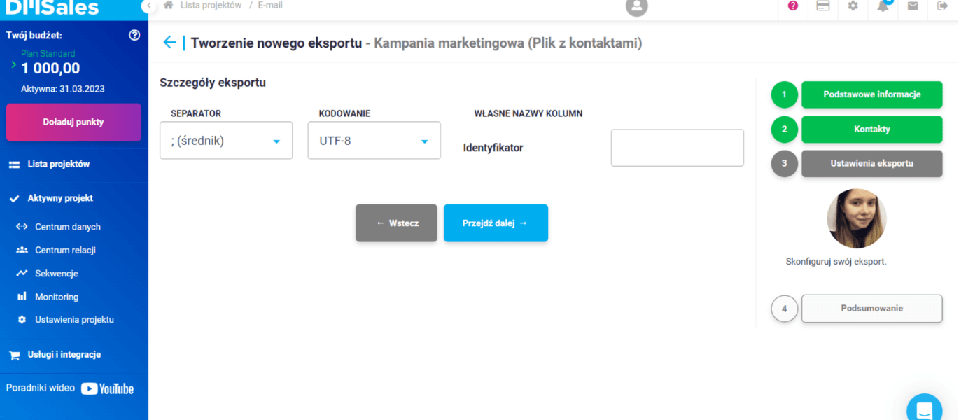
Task: Click the Wstecz button
Action: pyautogui.click(x=396, y=223)
